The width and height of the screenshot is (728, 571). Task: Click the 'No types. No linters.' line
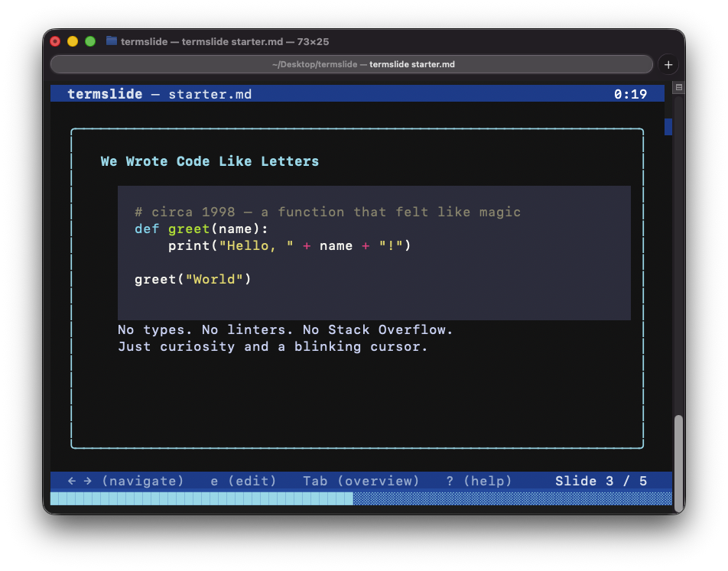coord(284,329)
